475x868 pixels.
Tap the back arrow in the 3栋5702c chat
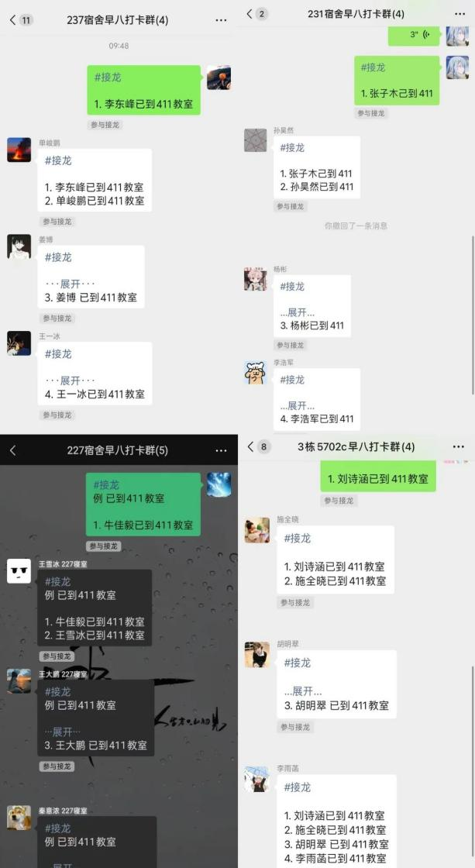click(250, 446)
